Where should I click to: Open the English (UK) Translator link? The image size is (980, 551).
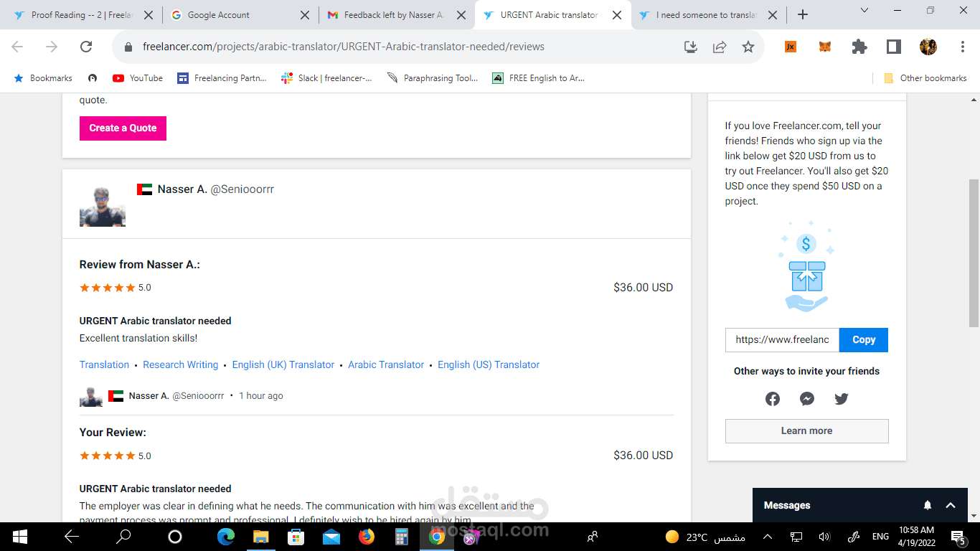click(x=283, y=364)
